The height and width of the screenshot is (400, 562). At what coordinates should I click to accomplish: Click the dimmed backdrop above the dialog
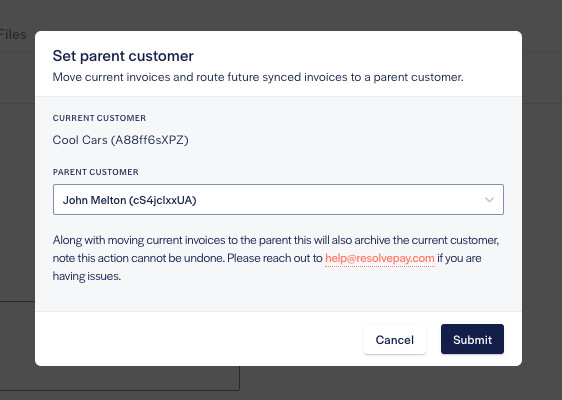pyautogui.click(x=278, y=14)
